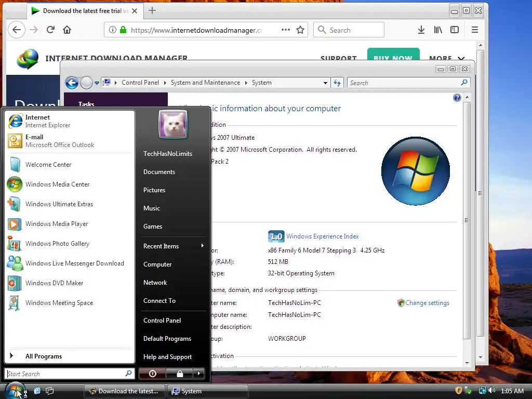
Task: Click Internet Explorer quick launch icon
Action: click(x=37, y=391)
